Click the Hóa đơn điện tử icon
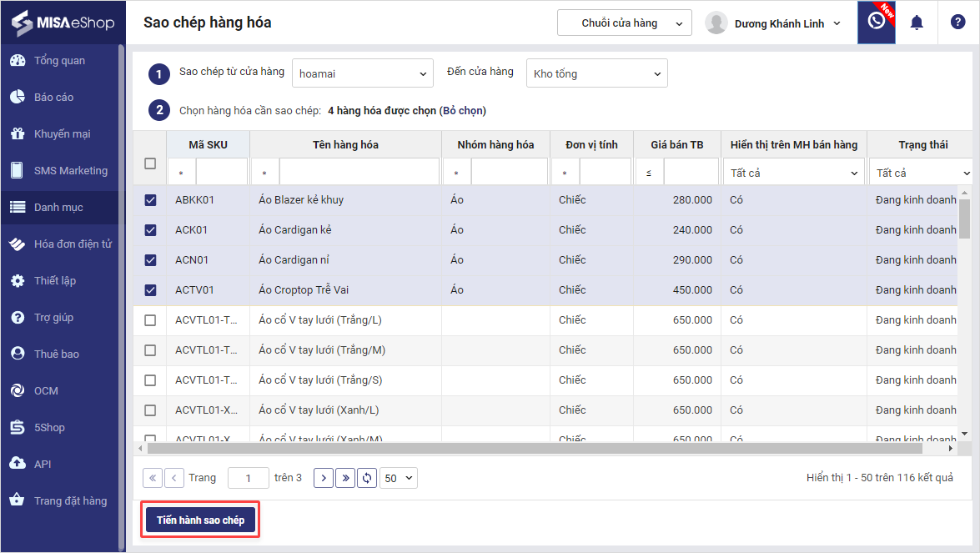This screenshot has width=980, height=553. [x=18, y=244]
